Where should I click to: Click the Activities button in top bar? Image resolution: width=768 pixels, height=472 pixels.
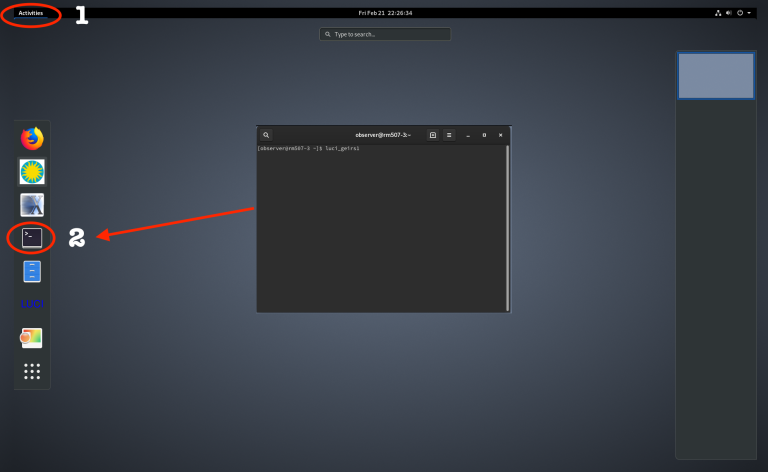(31, 13)
